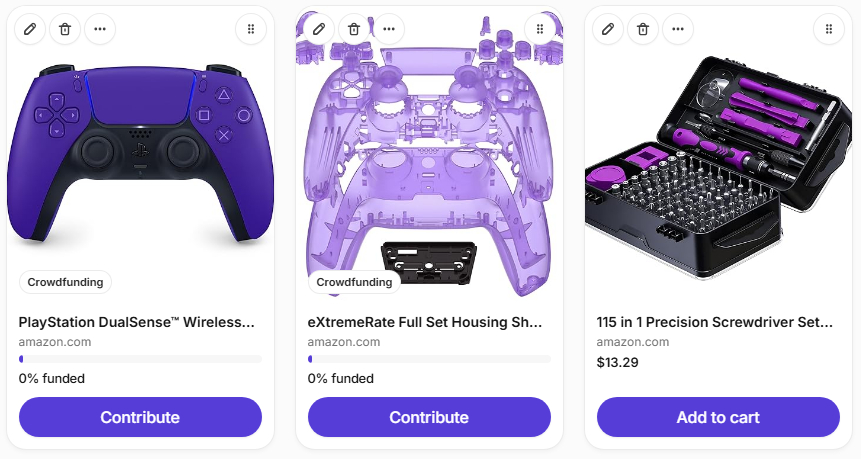The width and height of the screenshot is (861, 459).
Task: Click the DualSense funding progress bar
Action: [x=140, y=359]
